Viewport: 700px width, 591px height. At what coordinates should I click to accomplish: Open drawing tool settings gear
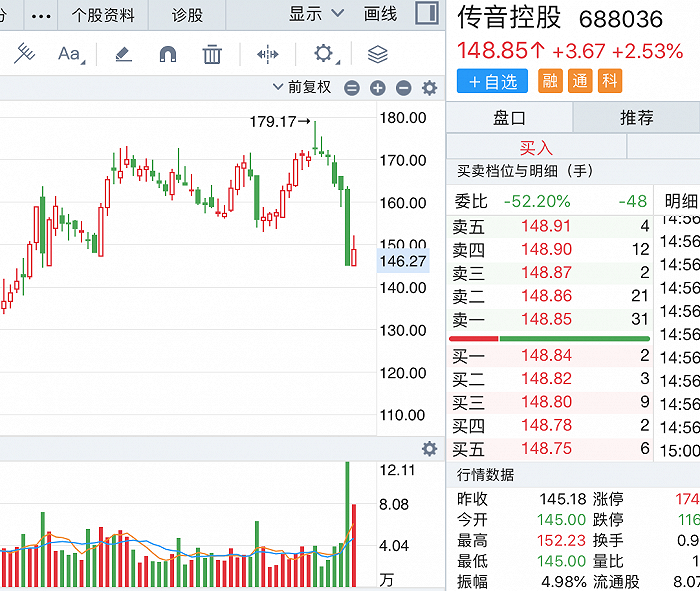[325, 54]
